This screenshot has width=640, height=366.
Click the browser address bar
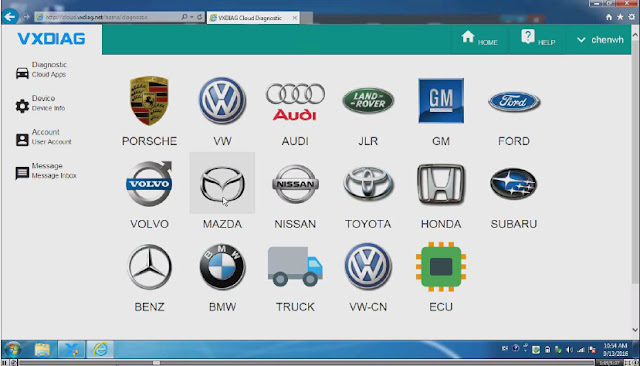107,17
